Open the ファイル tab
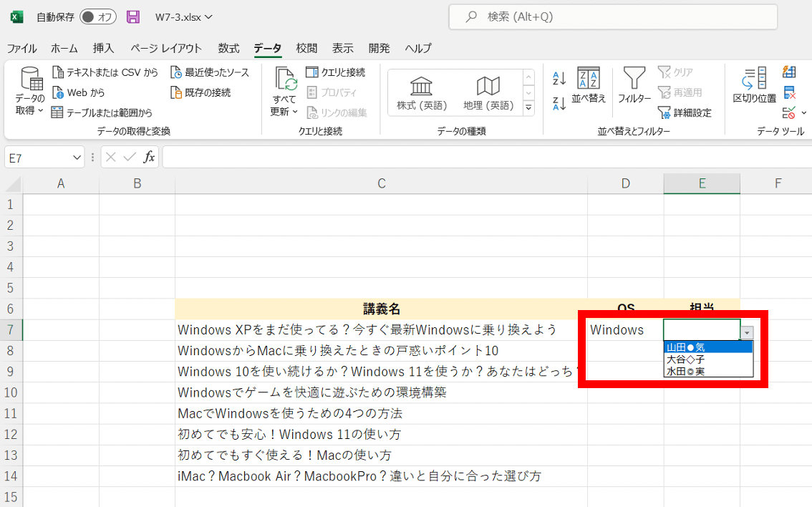 click(x=21, y=48)
